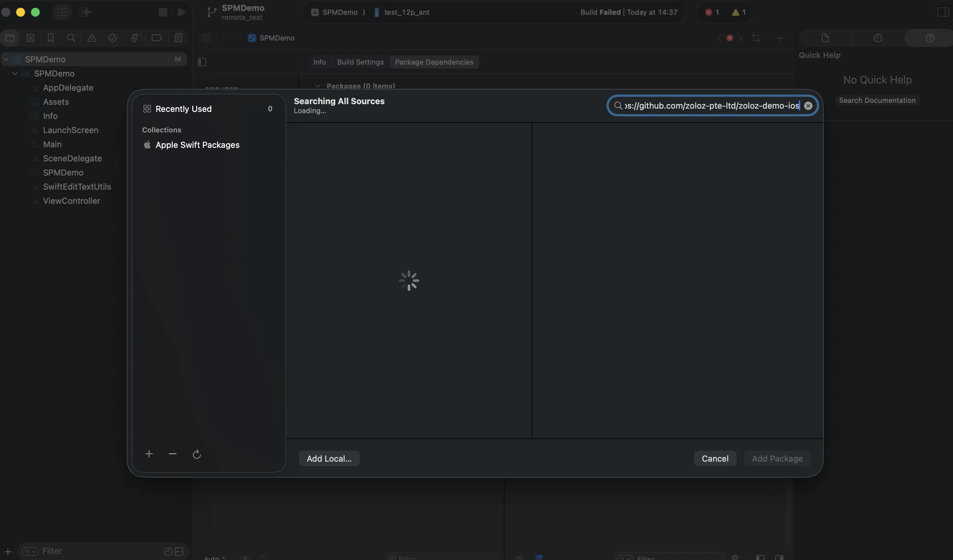Show only source-controlled files in navigator

click(x=179, y=552)
